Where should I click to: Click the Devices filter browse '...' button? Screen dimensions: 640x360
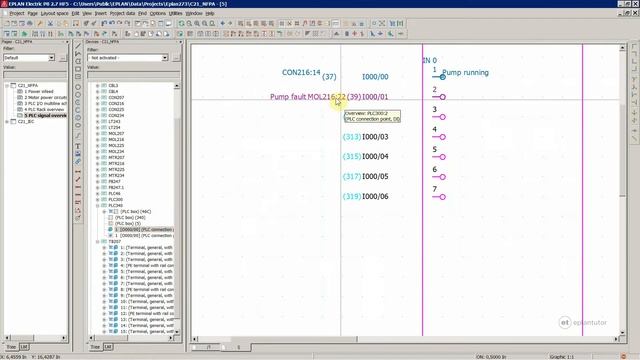(x=176, y=58)
